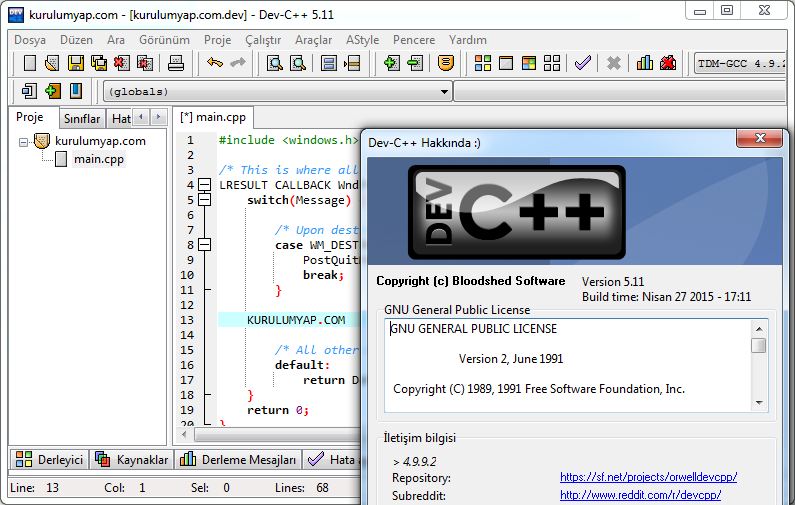Viewport: 795px width, 505px height.
Task: Open Find with the magnifier icon
Action: (275, 63)
